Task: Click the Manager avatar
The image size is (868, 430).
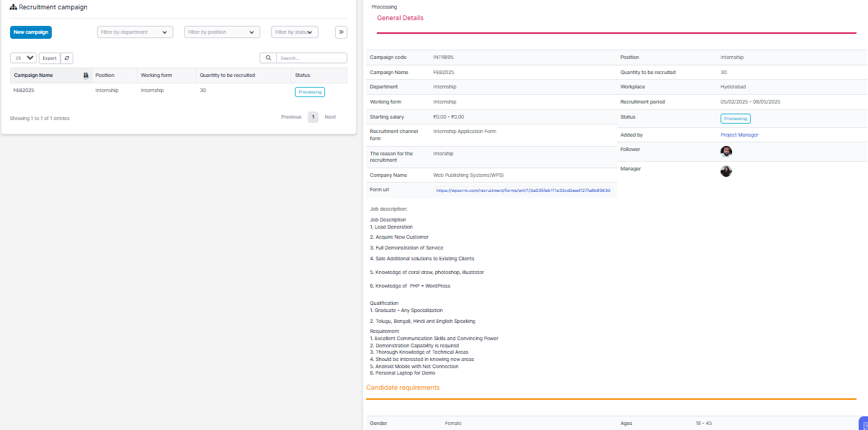Action: pyautogui.click(x=726, y=171)
